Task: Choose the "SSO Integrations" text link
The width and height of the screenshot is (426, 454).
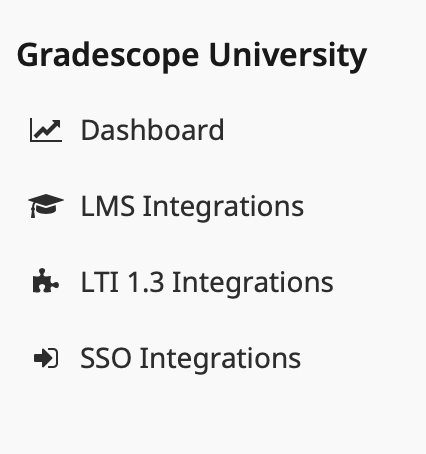Action: click(191, 358)
